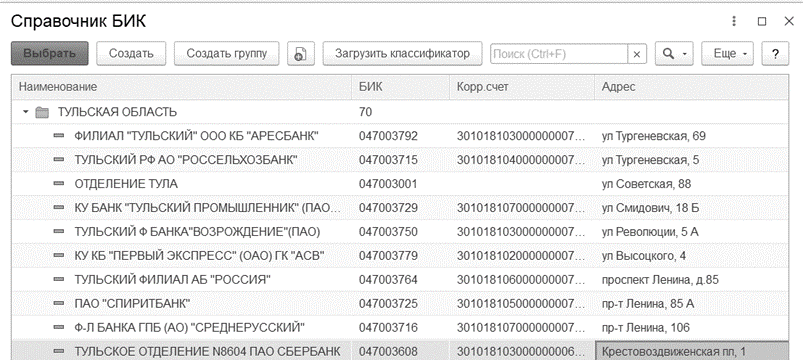Screen dimensions: 803x360
Task: Open the Еще menu dropdown
Action: click(727, 53)
